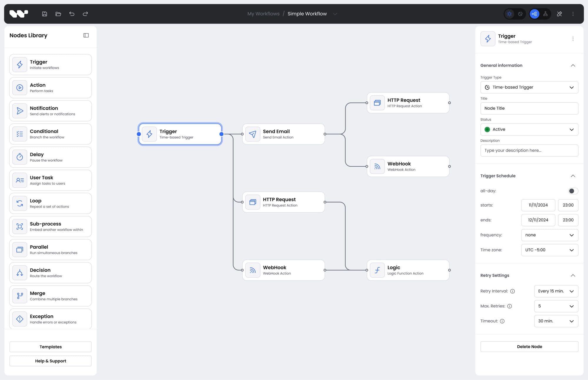
Task: Select the Merge node icon
Action: [x=19, y=296]
